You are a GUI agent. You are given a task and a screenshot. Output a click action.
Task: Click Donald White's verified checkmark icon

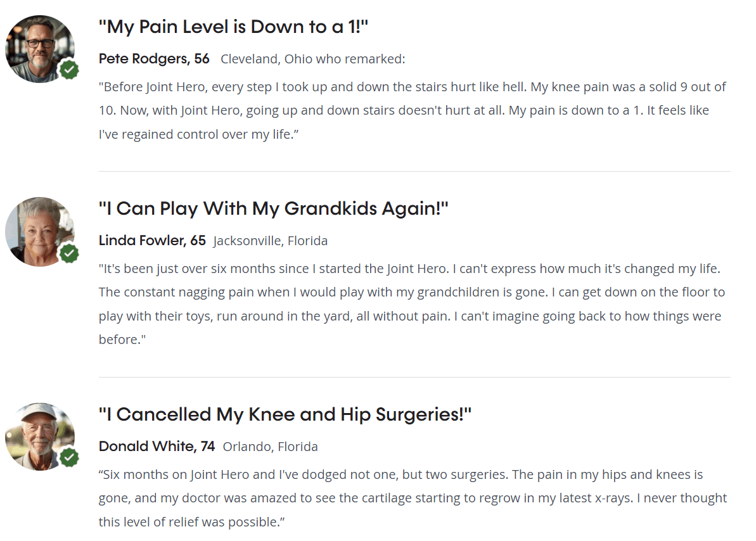tap(70, 457)
